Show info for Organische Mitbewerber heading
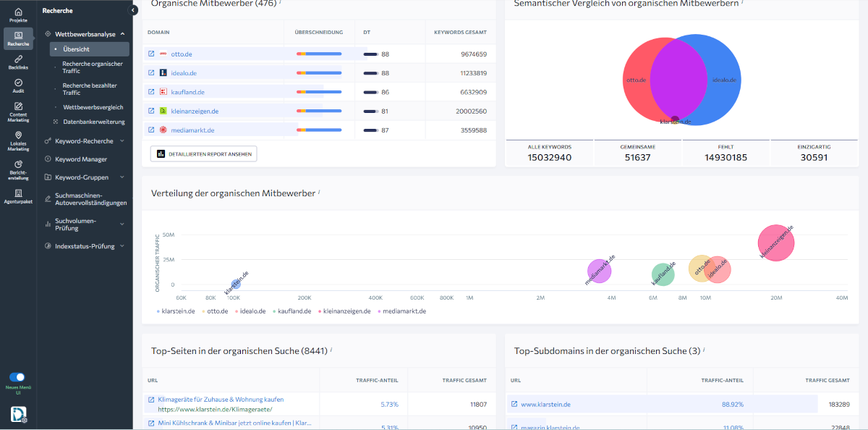The height and width of the screenshot is (430, 868). click(280, 3)
